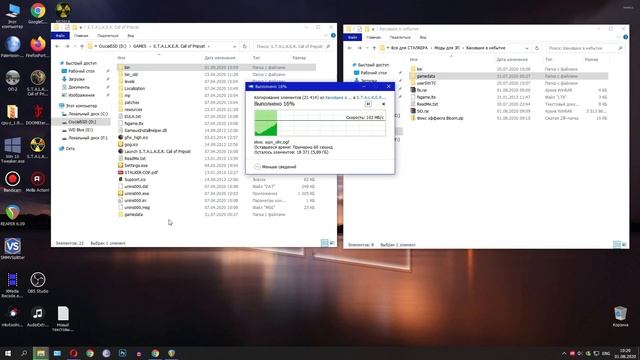Open the S.T.A.L.K.E.R. destination link in copy dialog
Screen dimensions: 640x360
point(371,98)
